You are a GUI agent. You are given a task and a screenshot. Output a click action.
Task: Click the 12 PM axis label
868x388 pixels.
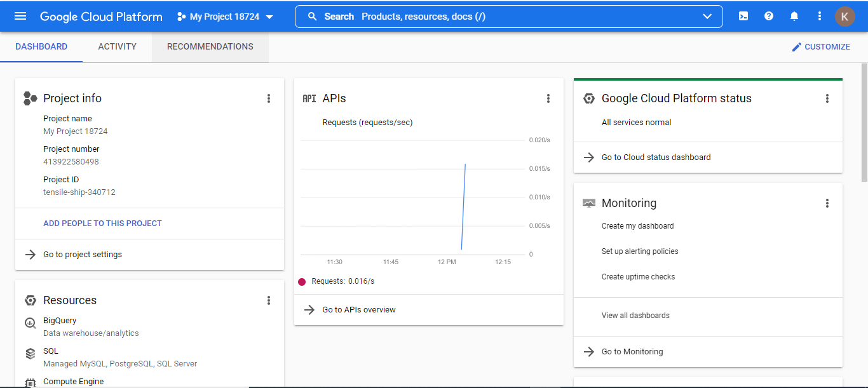(x=447, y=262)
